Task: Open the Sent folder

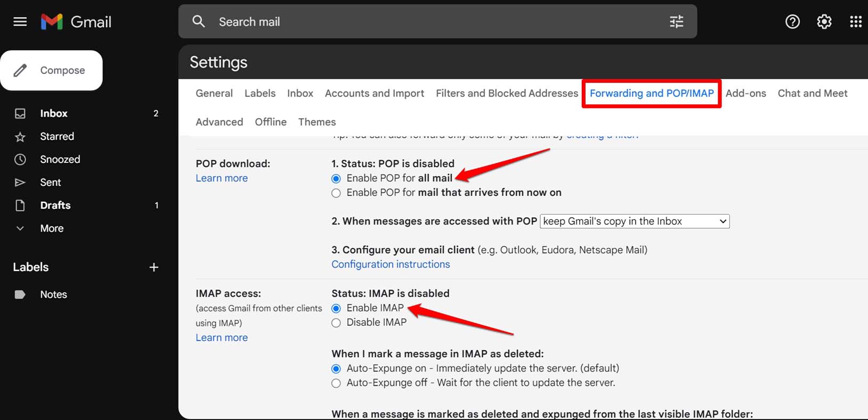Action: point(51,183)
